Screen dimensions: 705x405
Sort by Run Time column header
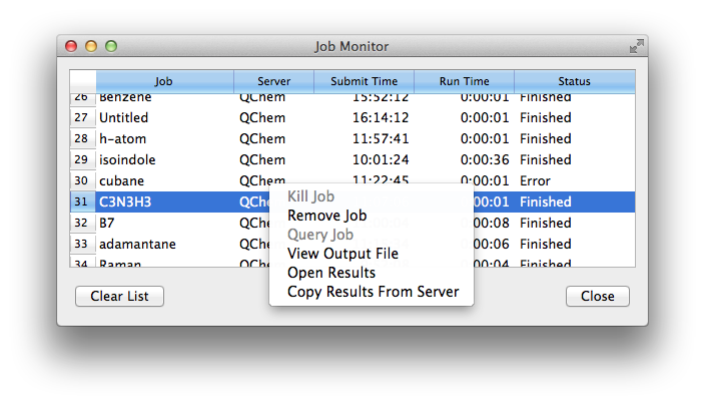click(x=464, y=82)
